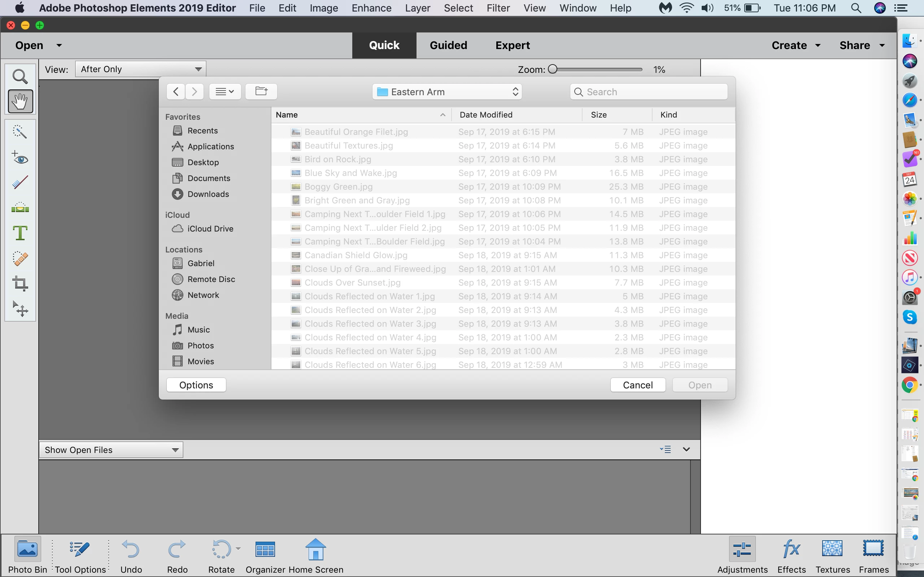Click the Cancel button in dialog
Screen dimensions: 924x577
pos(638,385)
